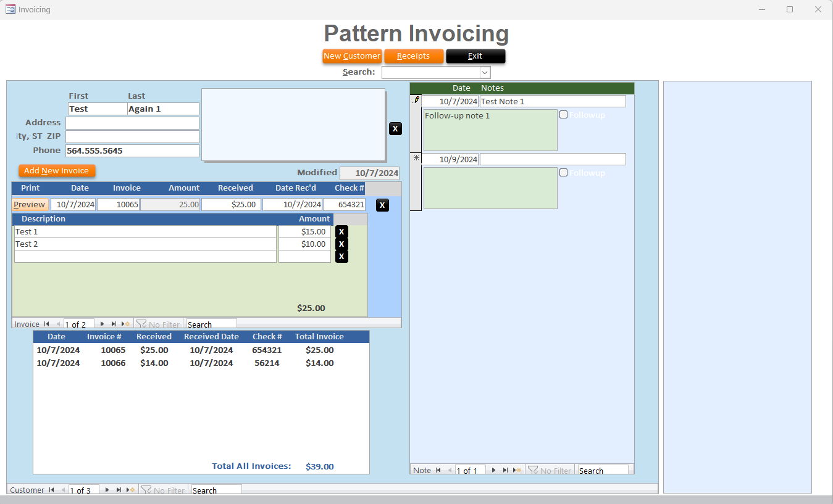Viewport: 833px width, 504px height.
Task: Delete the Test 1 line item
Action: 341,232
